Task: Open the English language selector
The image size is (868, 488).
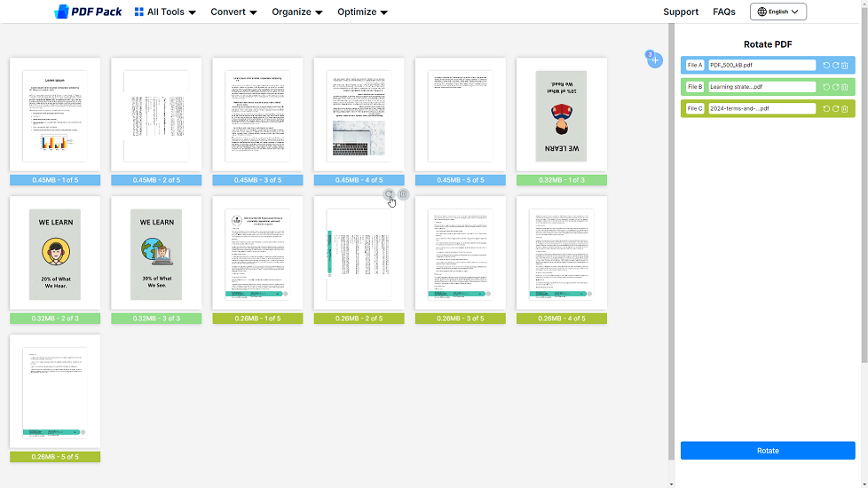Action: click(777, 12)
